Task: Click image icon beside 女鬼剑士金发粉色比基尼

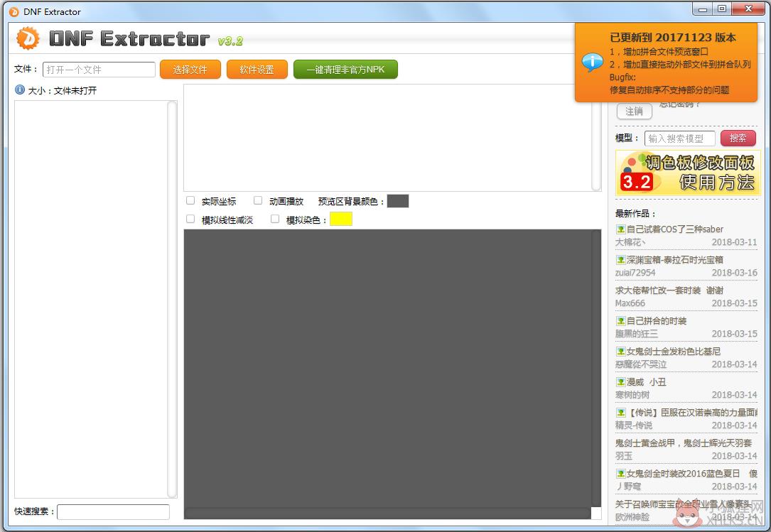Action: click(x=620, y=351)
